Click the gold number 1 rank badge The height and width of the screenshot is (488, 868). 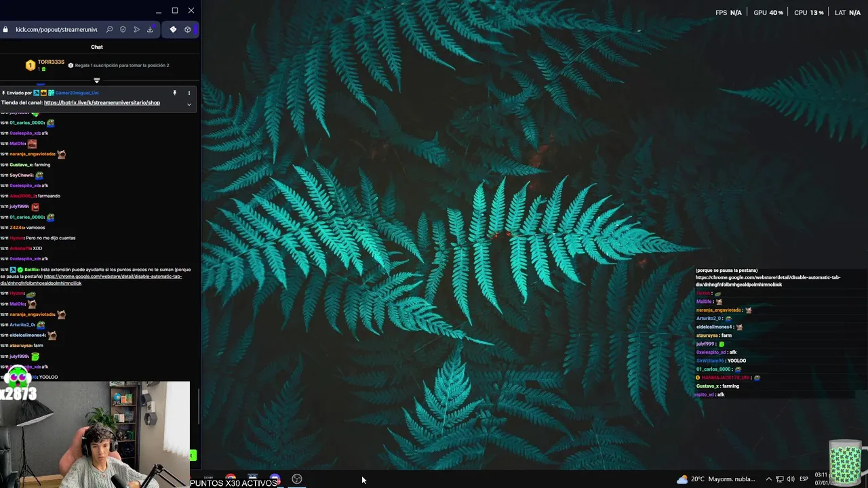(x=30, y=65)
